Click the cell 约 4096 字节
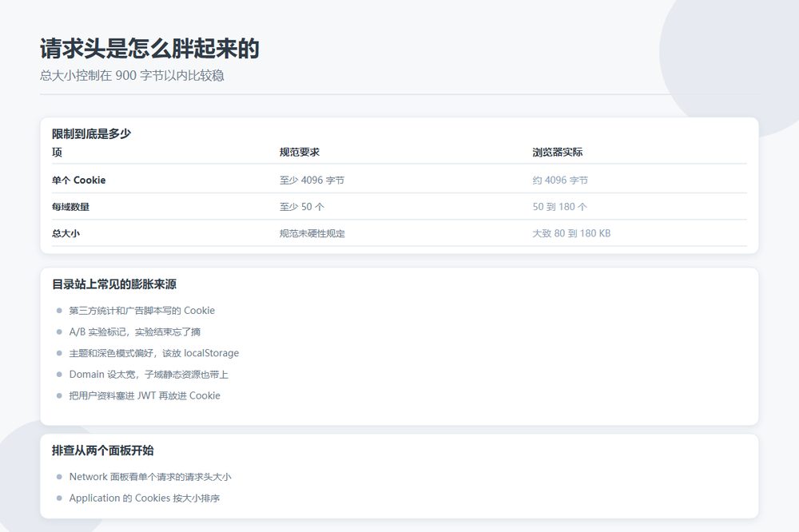799x532 pixels. pyautogui.click(x=560, y=180)
